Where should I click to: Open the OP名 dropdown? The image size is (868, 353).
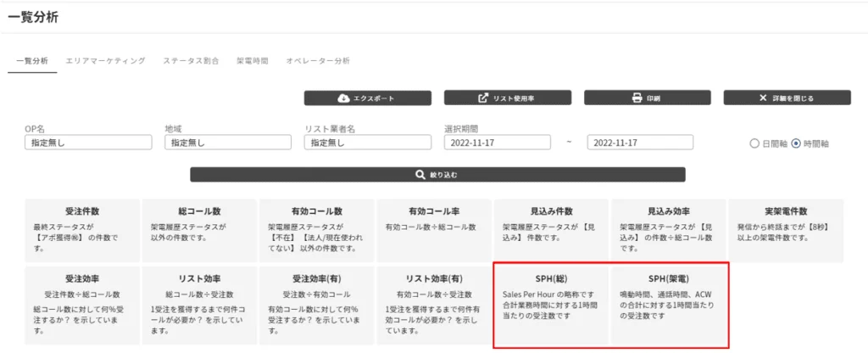88,143
